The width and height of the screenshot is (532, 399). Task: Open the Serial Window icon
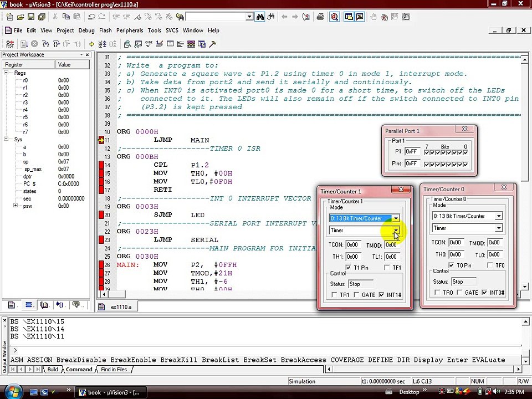[x=159, y=44]
